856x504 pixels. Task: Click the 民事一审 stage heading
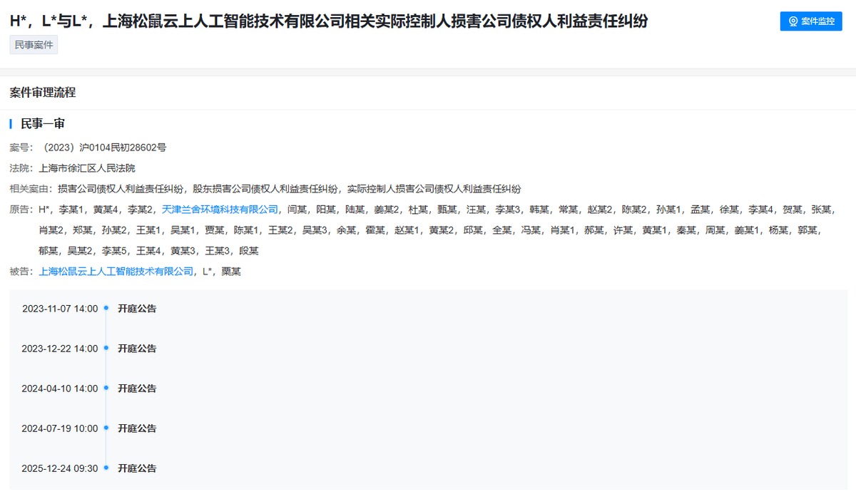point(43,124)
